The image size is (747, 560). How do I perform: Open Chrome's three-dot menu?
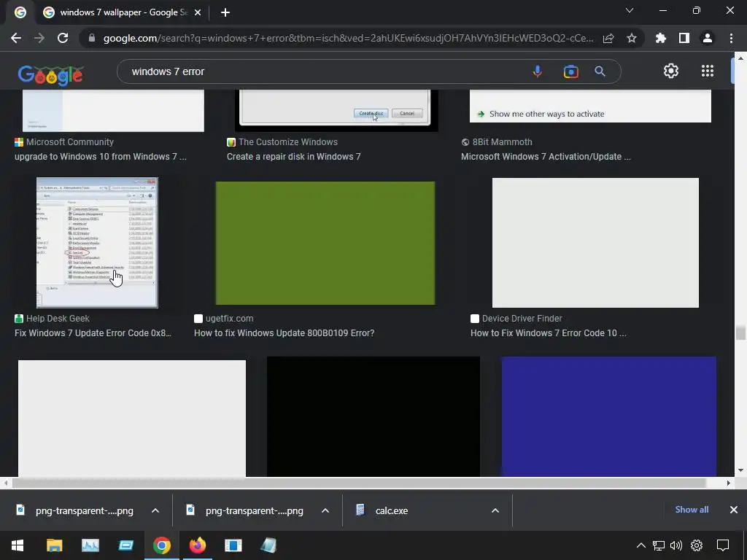[731, 38]
